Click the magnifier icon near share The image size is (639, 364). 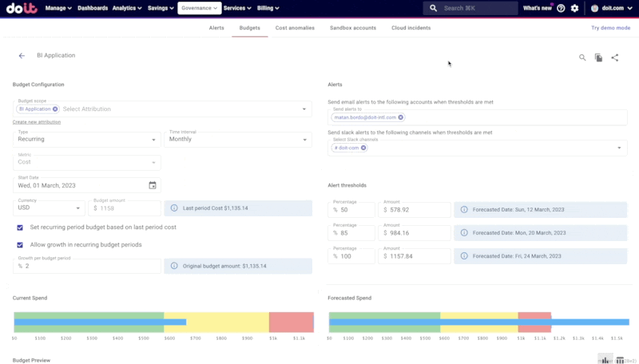(x=582, y=57)
